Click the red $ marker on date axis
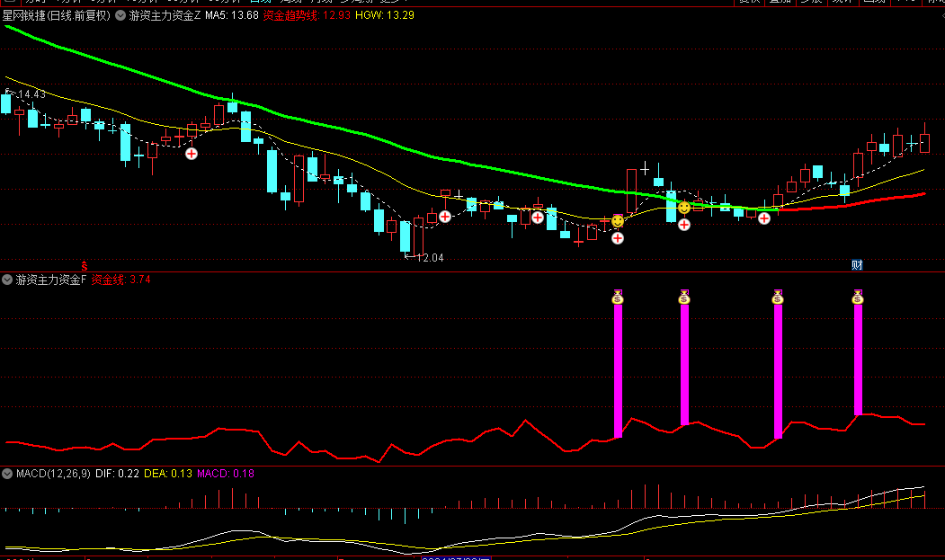Image resolution: width=945 pixels, height=560 pixels. 85,266
